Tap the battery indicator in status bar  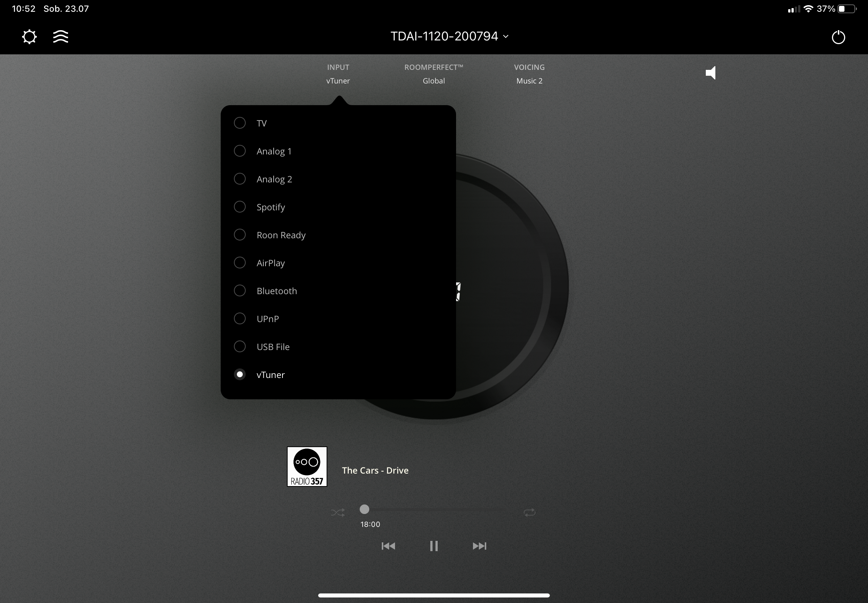click(846, 9)
